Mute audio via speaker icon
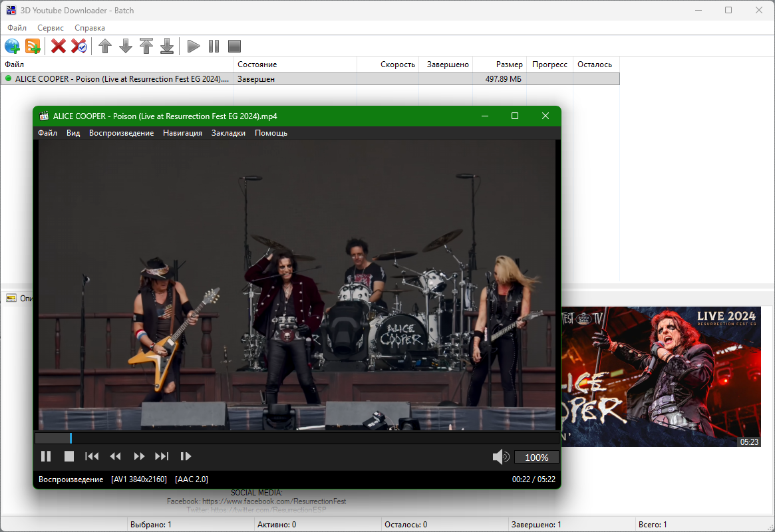This screenshot has height=532, width=775. [501, 457]
